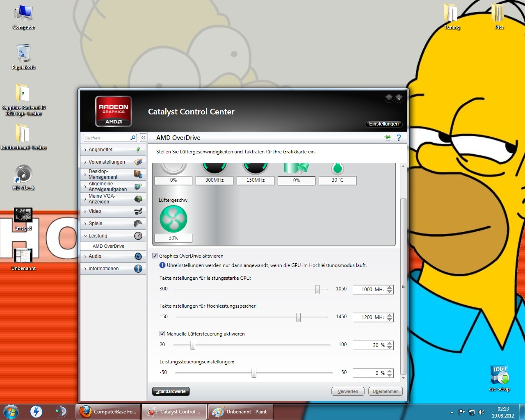Click the GPU clock slider handle
525x420 pixels.
[317, 290]
